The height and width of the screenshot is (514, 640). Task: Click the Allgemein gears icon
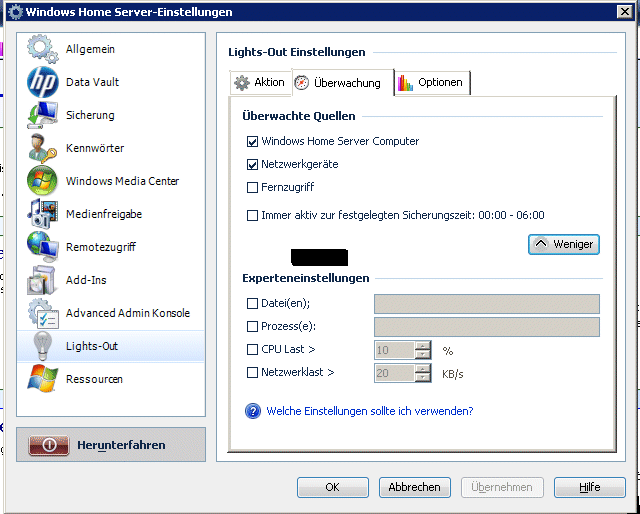(42, 49)
